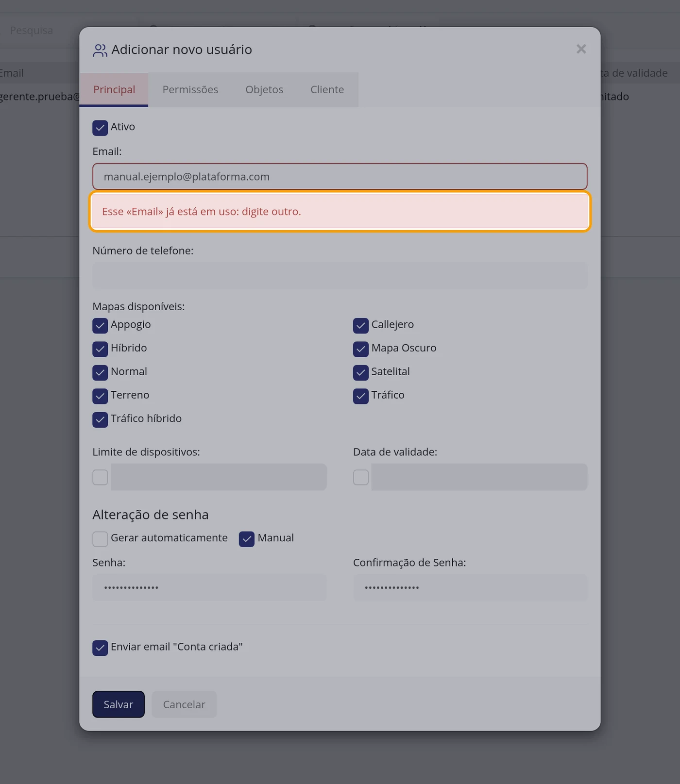Click the Confirmação de Senha field
Screen dimensions: 680x784
tap(470, 587)
